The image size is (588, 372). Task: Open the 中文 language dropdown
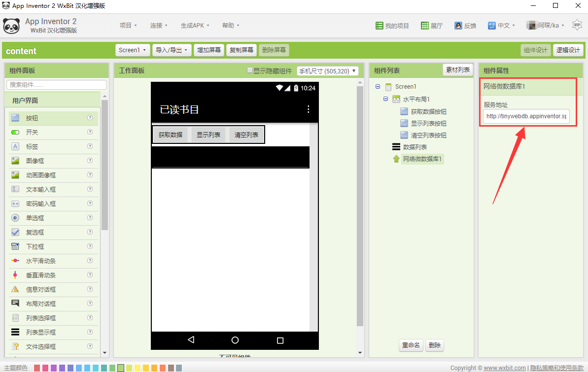[x=501, y=26]
